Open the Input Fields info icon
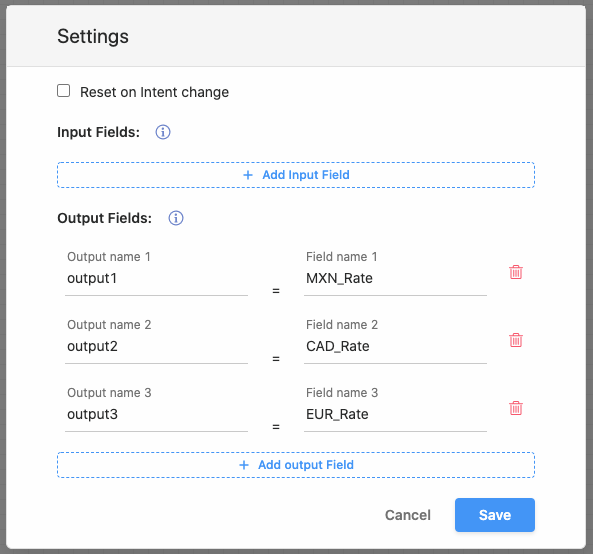This screenshot has width=593, height=554. pos(163,132)
